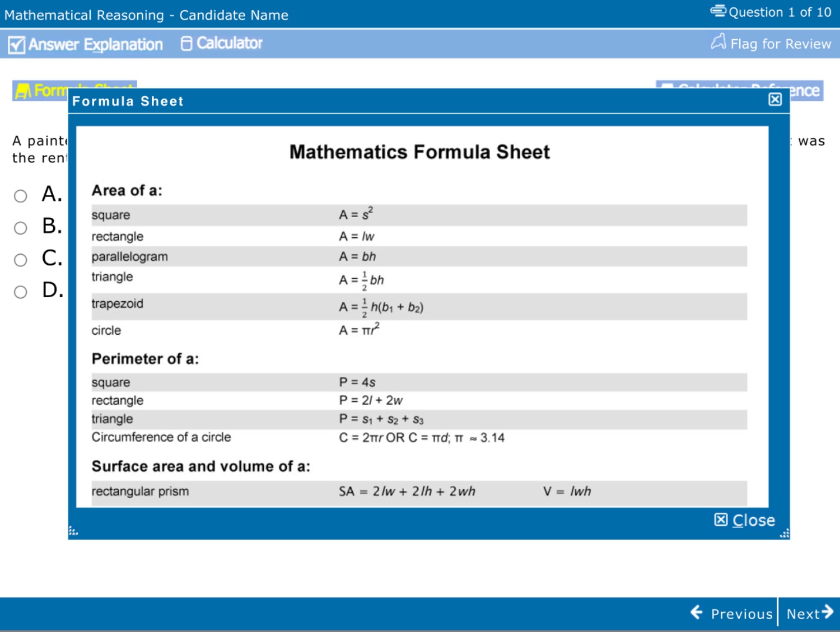840x632 pixels.
Task: Go to the Next question
Action: tap(810, 614)
